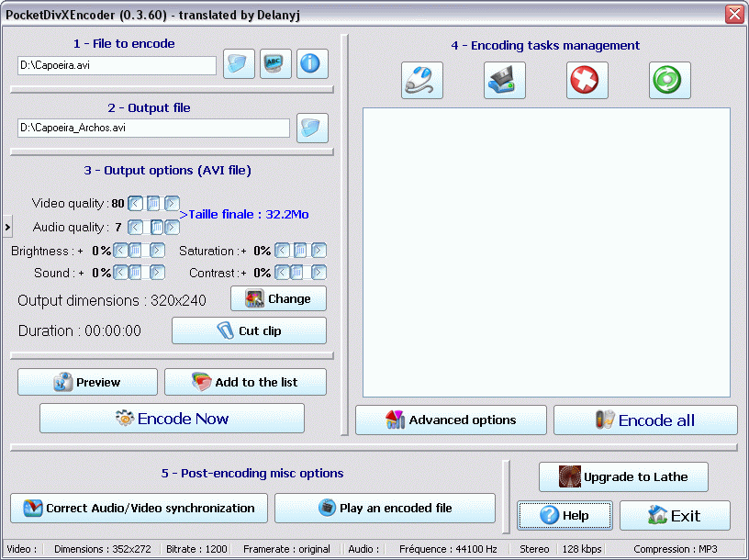This screenshot has height=560, width=749.
Task: Click the Audio quality slider thumb
Action: pos(157,227)
